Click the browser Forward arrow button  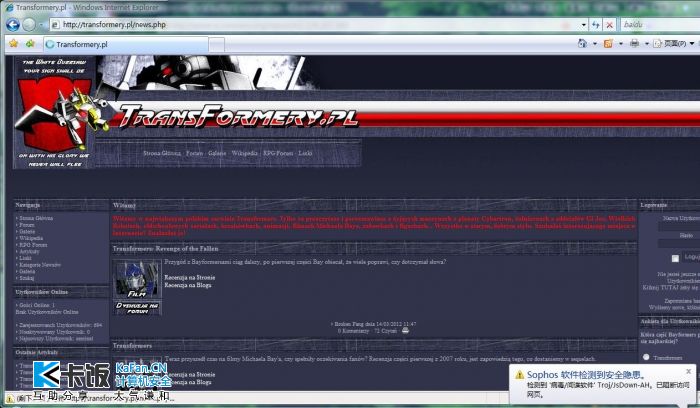tap(29, 25)
